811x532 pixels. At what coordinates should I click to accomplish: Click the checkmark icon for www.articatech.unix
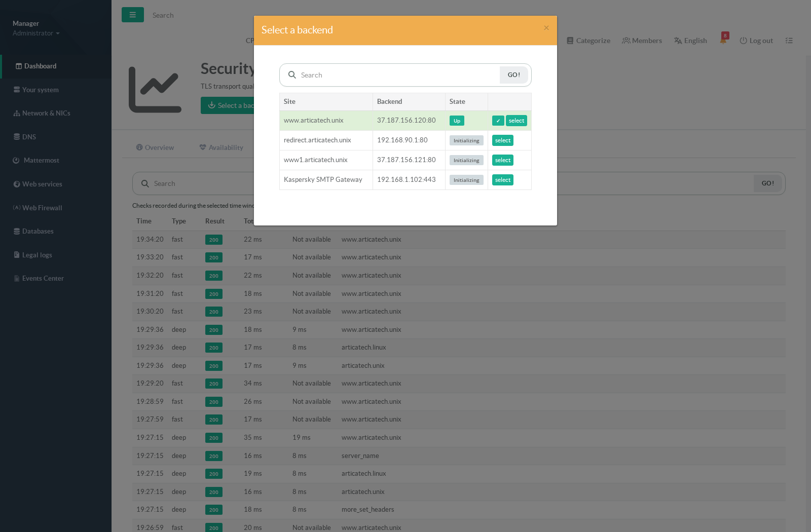pyautogui.click(x=498, y=121)
